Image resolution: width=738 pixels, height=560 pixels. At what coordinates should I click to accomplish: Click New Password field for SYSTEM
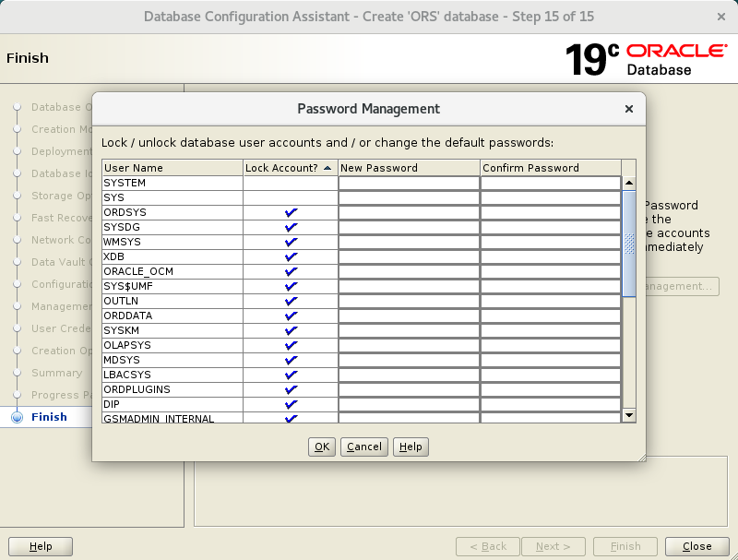coord(409,183)
